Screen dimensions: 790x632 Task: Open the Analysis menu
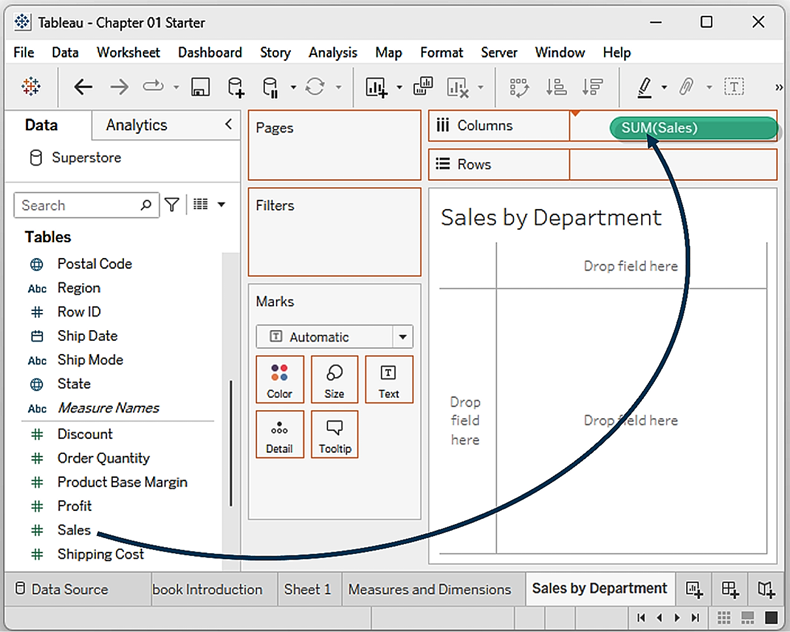333,52
